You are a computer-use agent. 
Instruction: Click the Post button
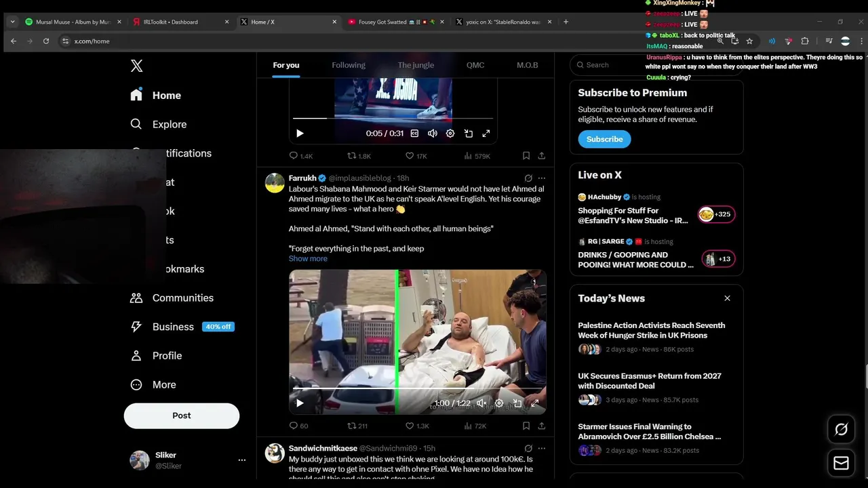click(182, 415)
